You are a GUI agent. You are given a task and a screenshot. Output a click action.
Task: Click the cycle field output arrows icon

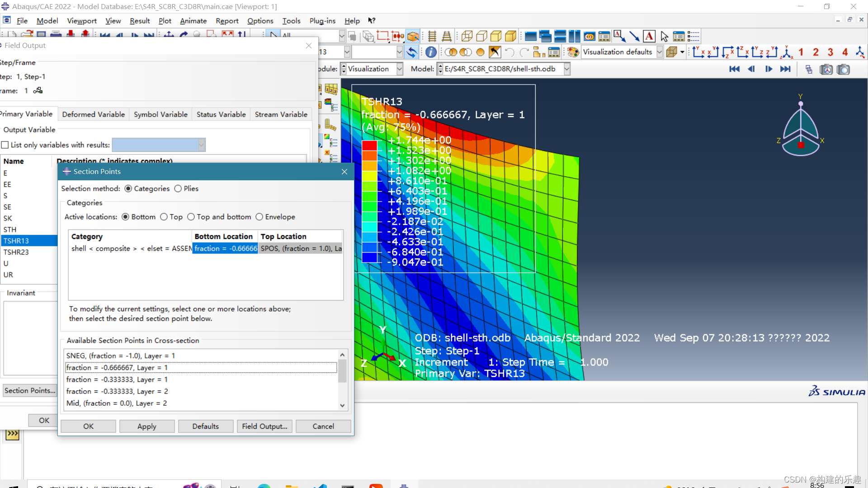[411, 52]
